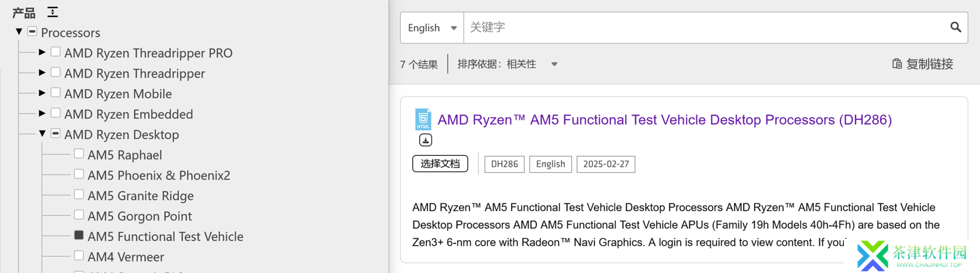Click the AM5 Functional Test Vehicle label
Viewport: 980px width, 273px height.
click(x=165, y=237)
